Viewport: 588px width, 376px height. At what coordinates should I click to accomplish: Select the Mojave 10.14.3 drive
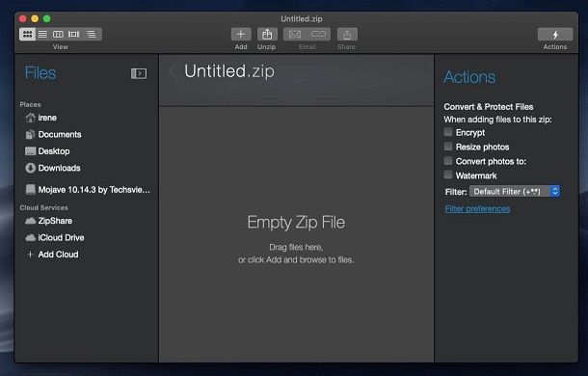pyautogui.click(x=88, y=190)
